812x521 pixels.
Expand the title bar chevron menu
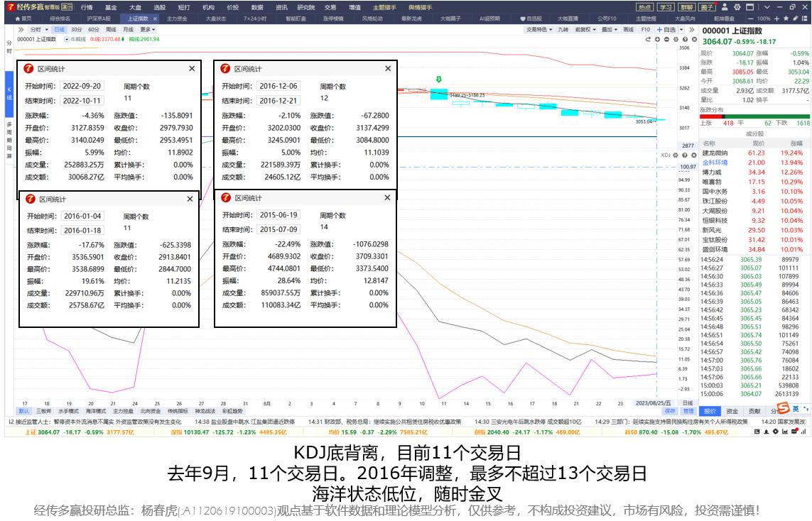[767, 7]
